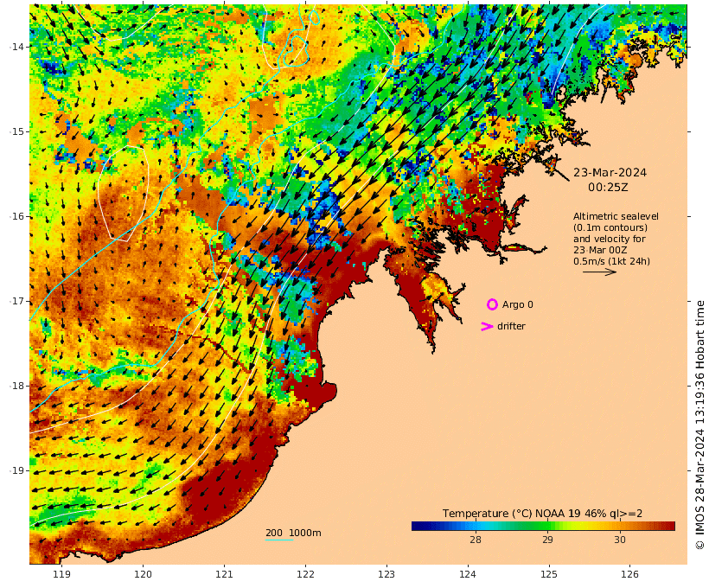Click the 'and velocity for' text line

point(609,239)
